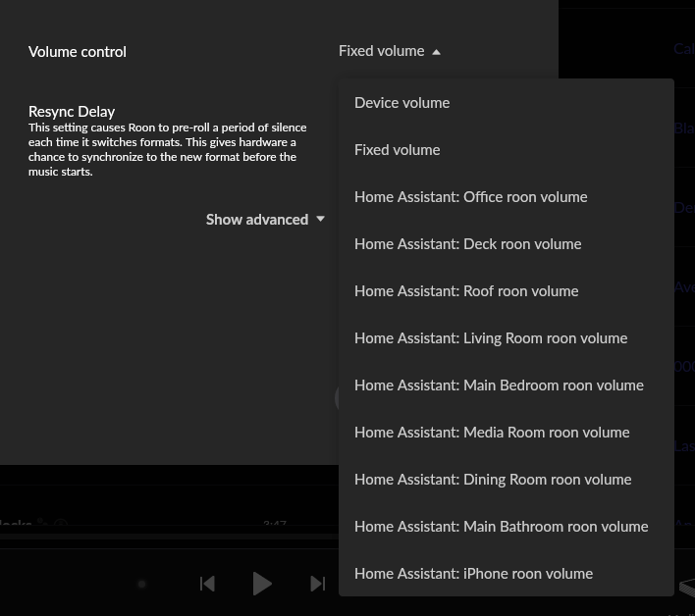Choose Fixed volume from the list

[x=397, y=150]
